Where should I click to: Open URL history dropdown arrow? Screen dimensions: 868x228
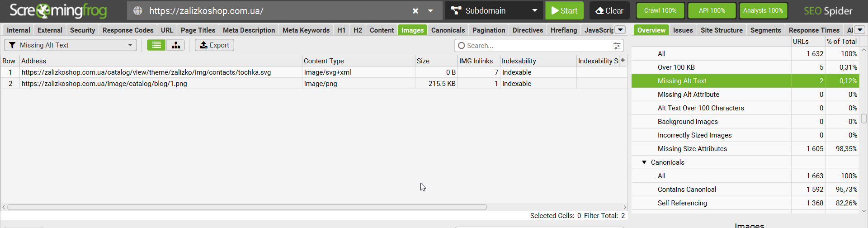(430, 11)
